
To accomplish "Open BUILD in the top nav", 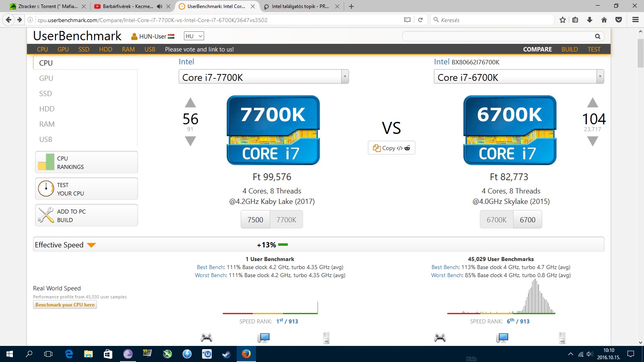I will pos(570,49).
